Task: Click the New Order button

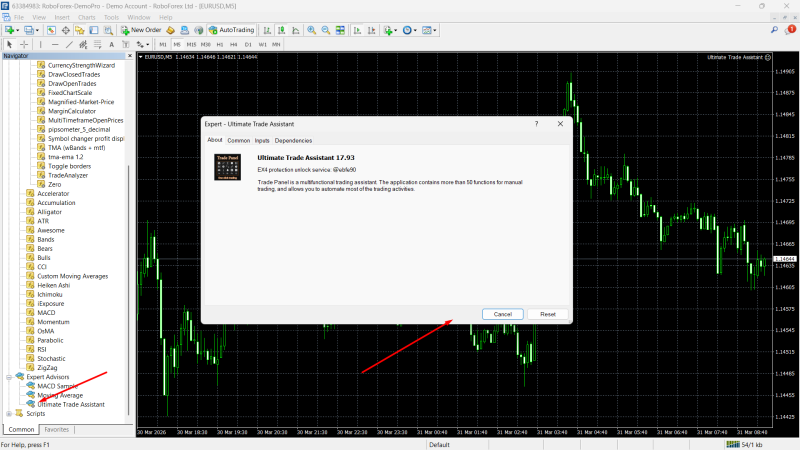Action: 141,30
